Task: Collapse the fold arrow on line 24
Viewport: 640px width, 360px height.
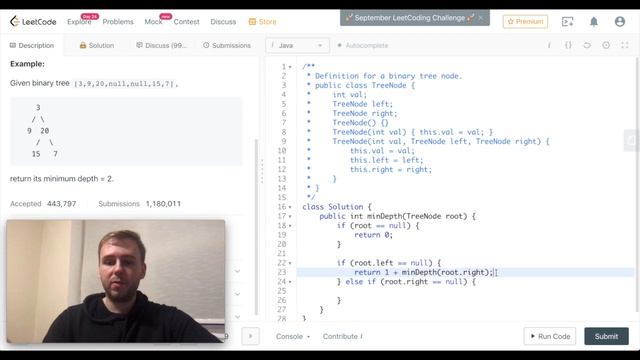Action: coord(290,282)
